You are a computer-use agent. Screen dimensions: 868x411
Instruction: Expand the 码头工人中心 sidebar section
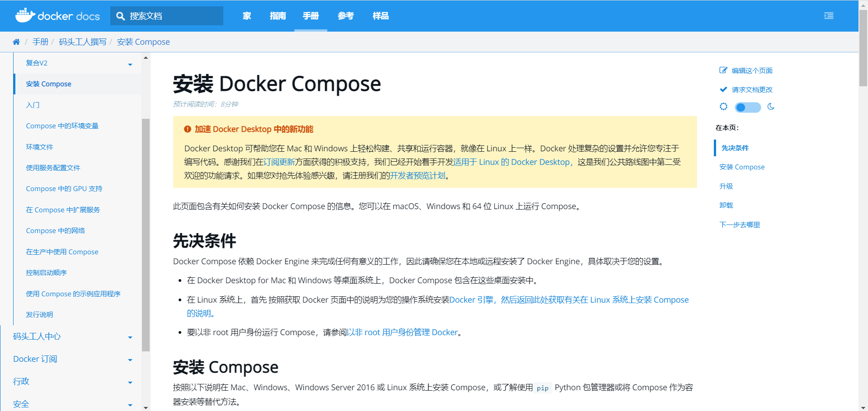[x=130, y=337]
